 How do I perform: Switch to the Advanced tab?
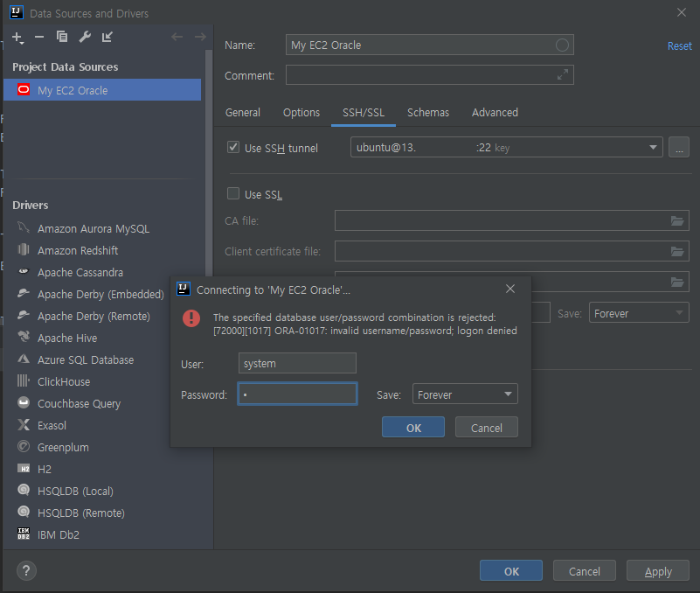point(495,113)
